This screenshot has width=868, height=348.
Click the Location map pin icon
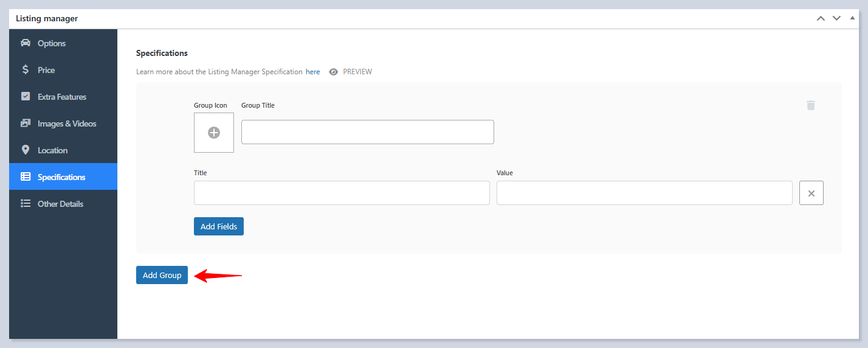26,150
